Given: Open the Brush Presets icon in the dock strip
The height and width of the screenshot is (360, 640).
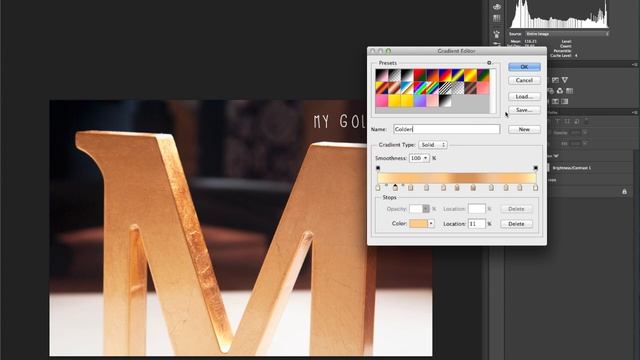Looking at the screenshot, I should tap(497, 34).
